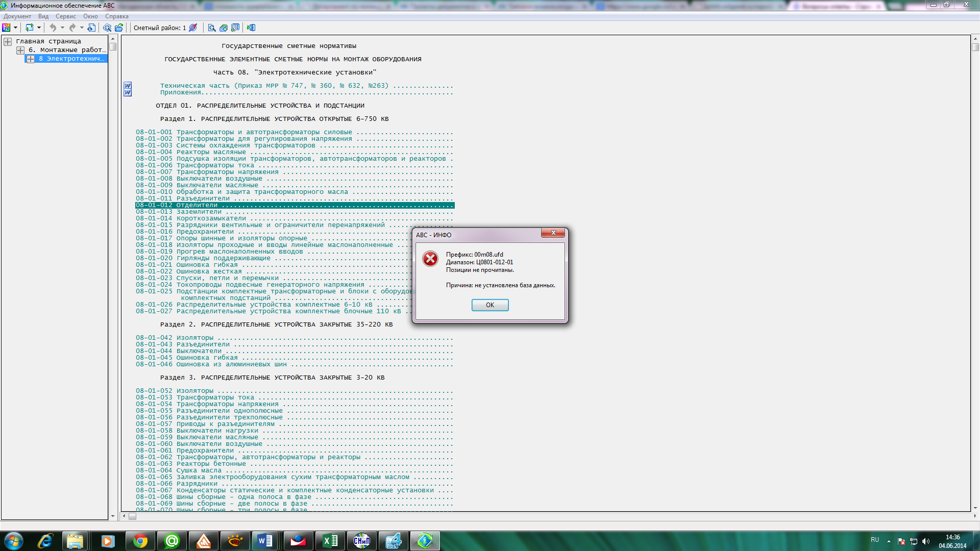Click the colorful Ff font icon
This screenshot has height=551, width=980.
[6, 28]
